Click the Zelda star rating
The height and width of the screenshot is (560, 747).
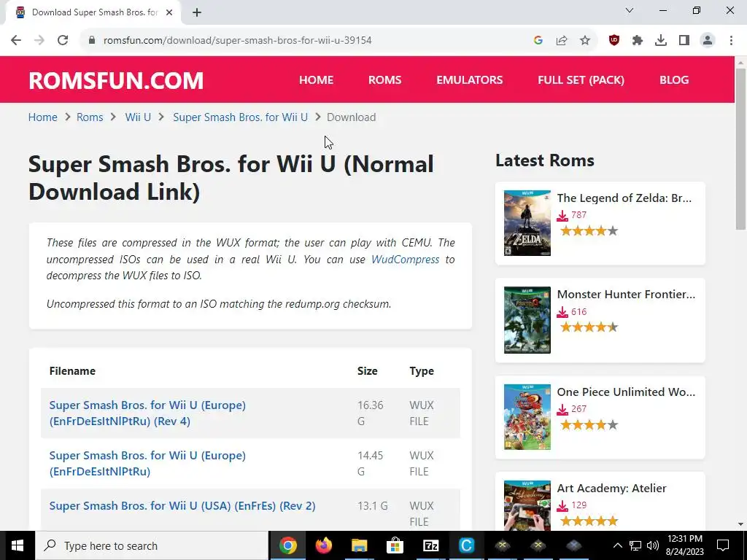click(x=589, y=231)
